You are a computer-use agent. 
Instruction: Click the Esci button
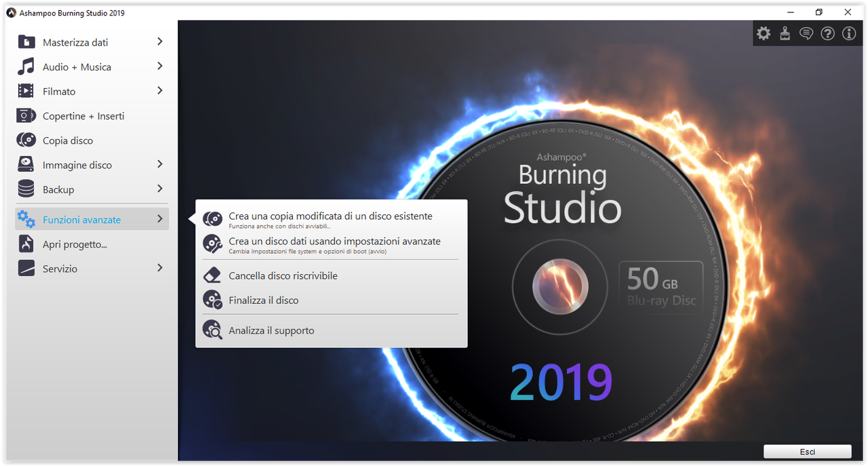(807, 452)
